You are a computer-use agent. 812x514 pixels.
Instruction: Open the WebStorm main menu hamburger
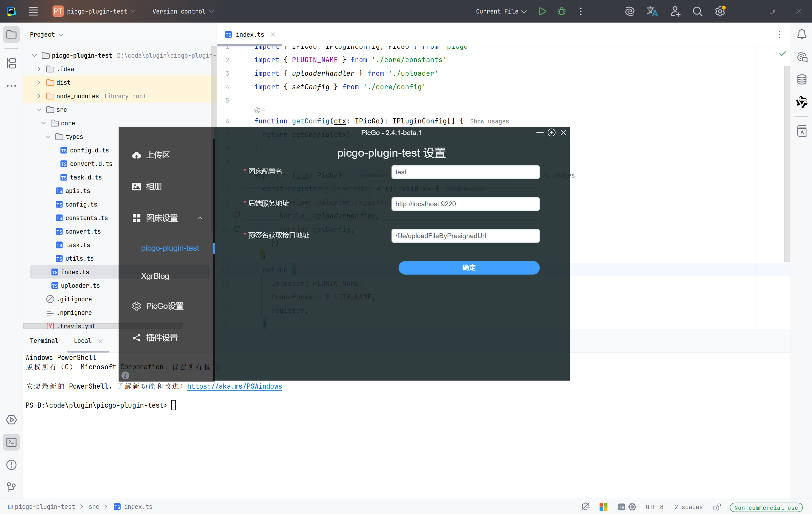33,11
